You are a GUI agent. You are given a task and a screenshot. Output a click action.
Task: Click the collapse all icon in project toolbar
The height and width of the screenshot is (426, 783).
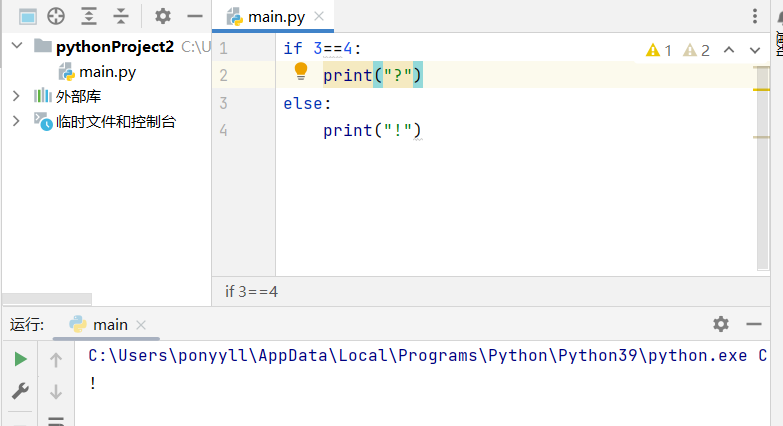point(121,16)
